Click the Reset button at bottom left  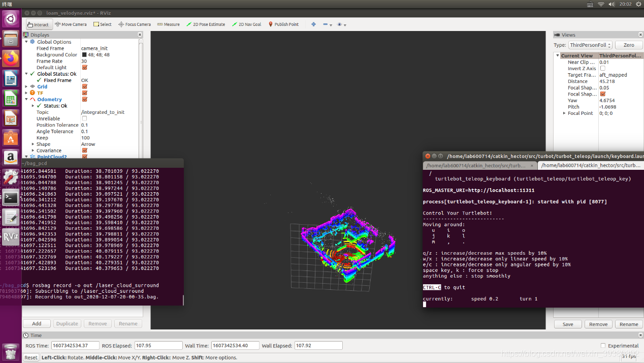tap(31, 357)
